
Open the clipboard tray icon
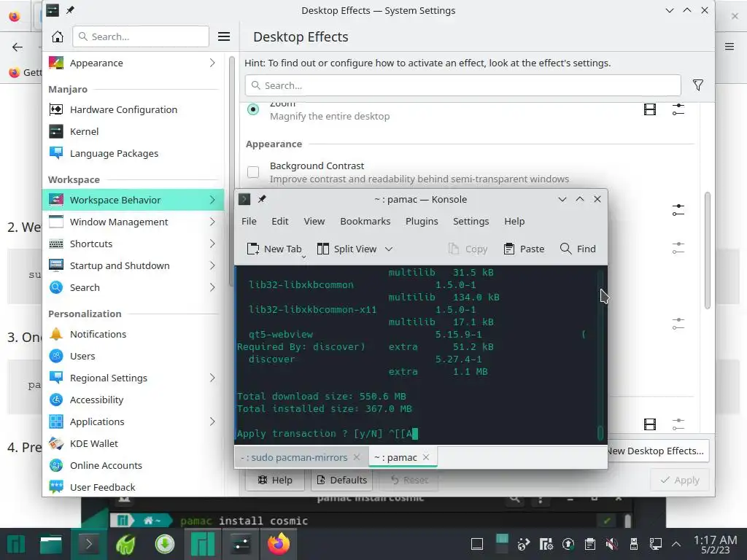589,544
